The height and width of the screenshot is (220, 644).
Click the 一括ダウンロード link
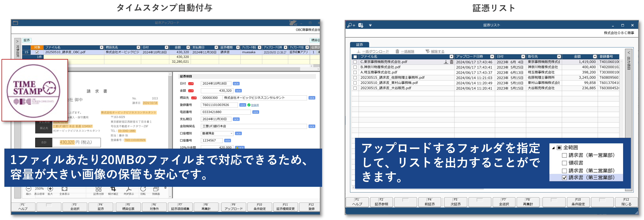(375, 51)
